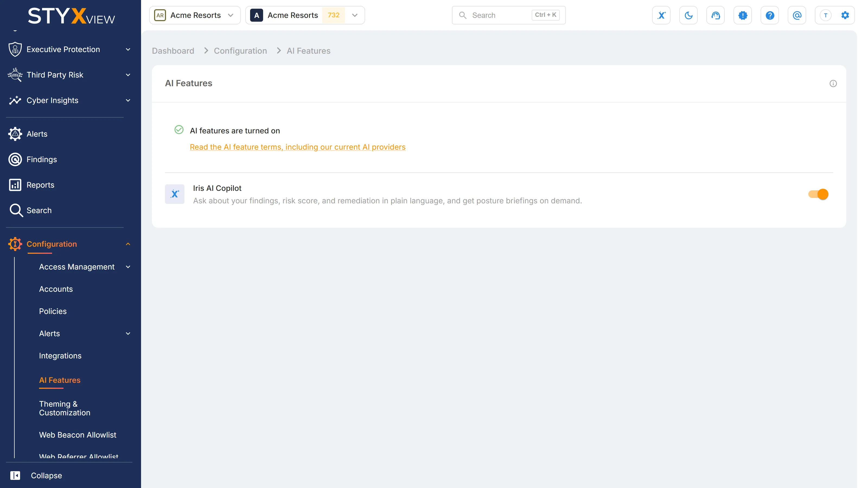Image resolution: width=868 pixels, height=488 pixels.
Task: Click the A account badge icon
Action: tap(256, 15)
